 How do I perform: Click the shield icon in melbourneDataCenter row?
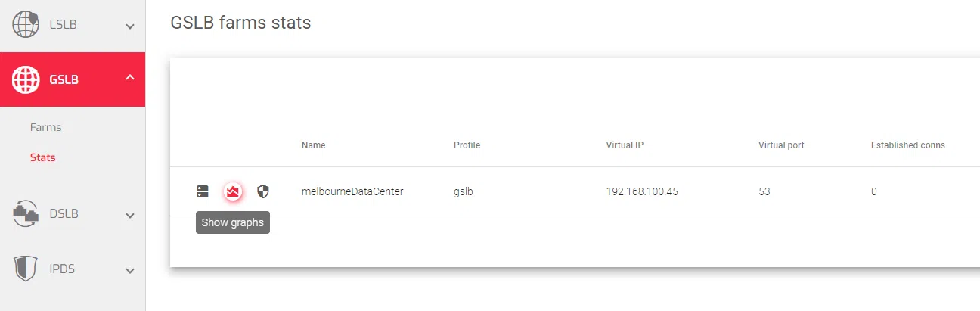[263, 191]
